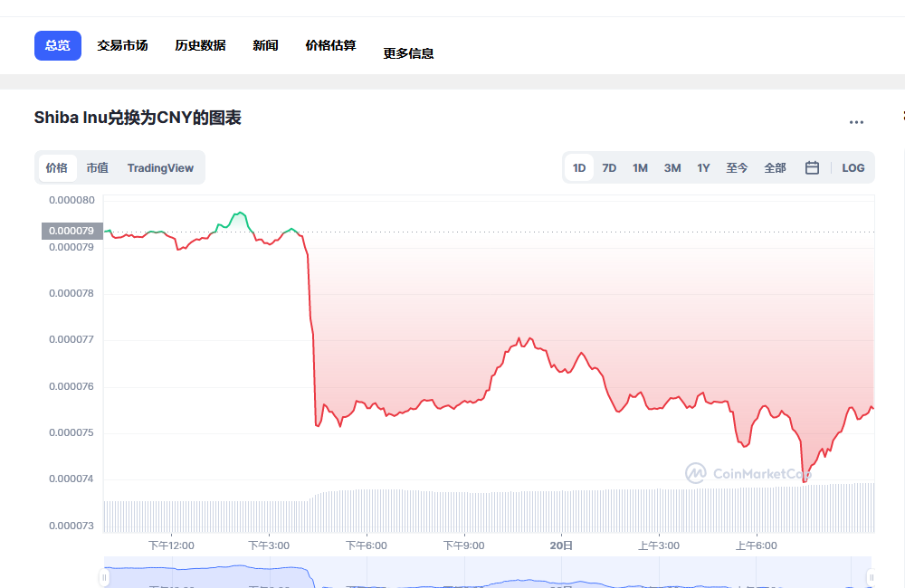
Task: Switch to the 历史数据 tab
Action: pyautogui.click(x=199, y=44)
